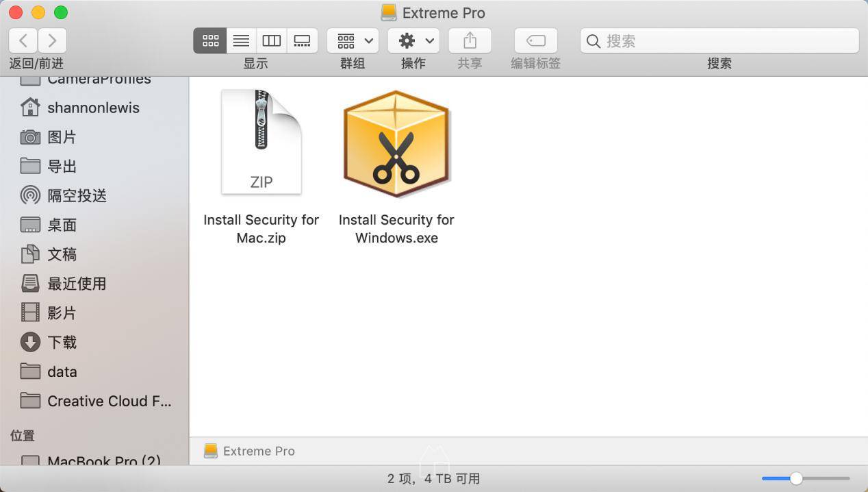Open 最近使用 recents in sidebar
The width and height of the screenshot is (868, 492).
point(94,284)
